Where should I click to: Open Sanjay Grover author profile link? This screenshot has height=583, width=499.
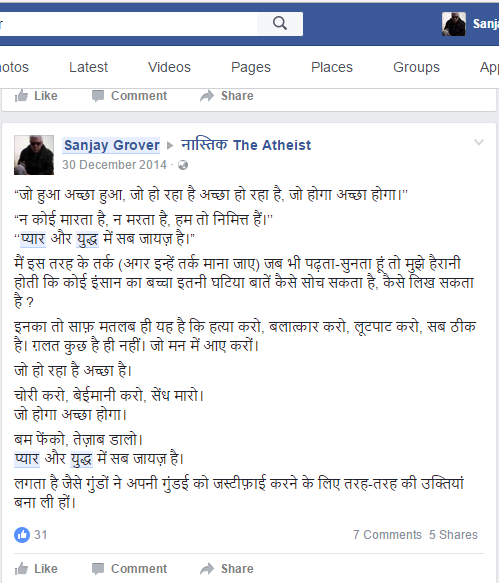(112, 145)
